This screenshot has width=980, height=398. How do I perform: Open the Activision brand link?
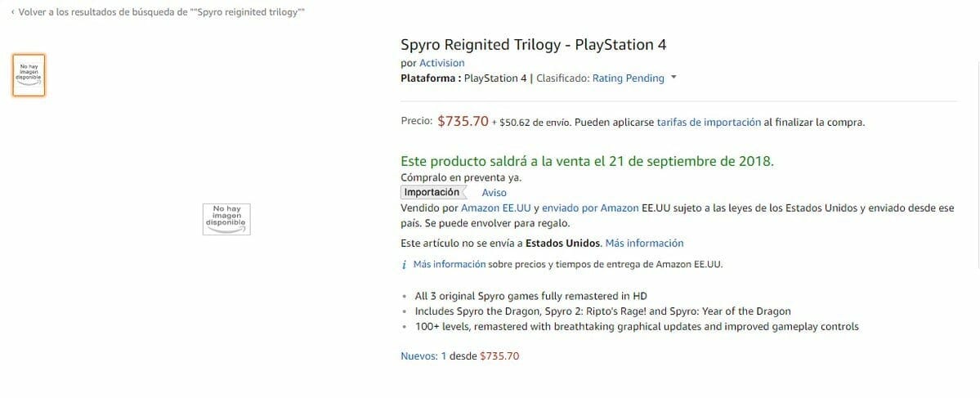441,63
